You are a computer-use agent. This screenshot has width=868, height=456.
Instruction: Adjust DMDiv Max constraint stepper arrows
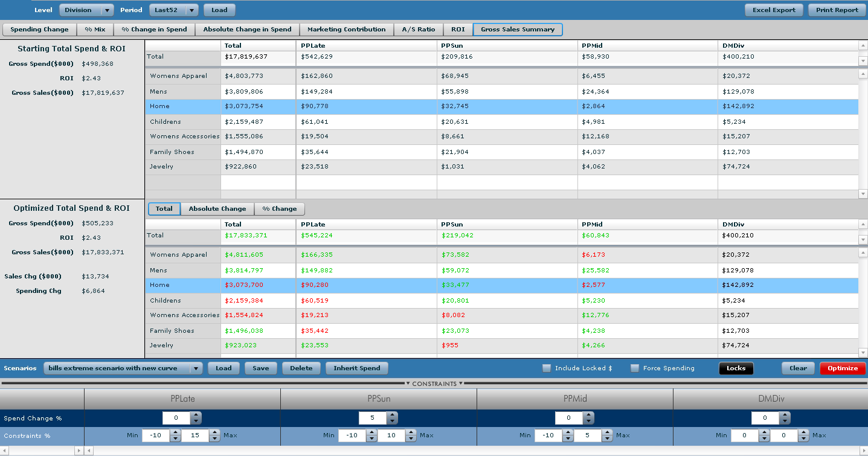804,435
